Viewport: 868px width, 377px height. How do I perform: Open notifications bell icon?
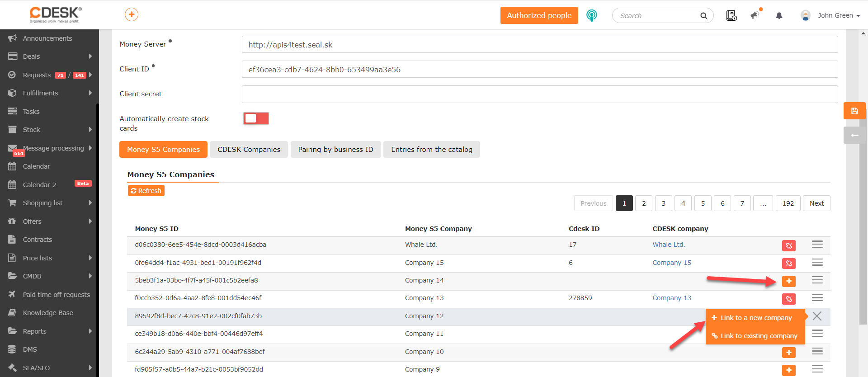click(x=779, y=15)
